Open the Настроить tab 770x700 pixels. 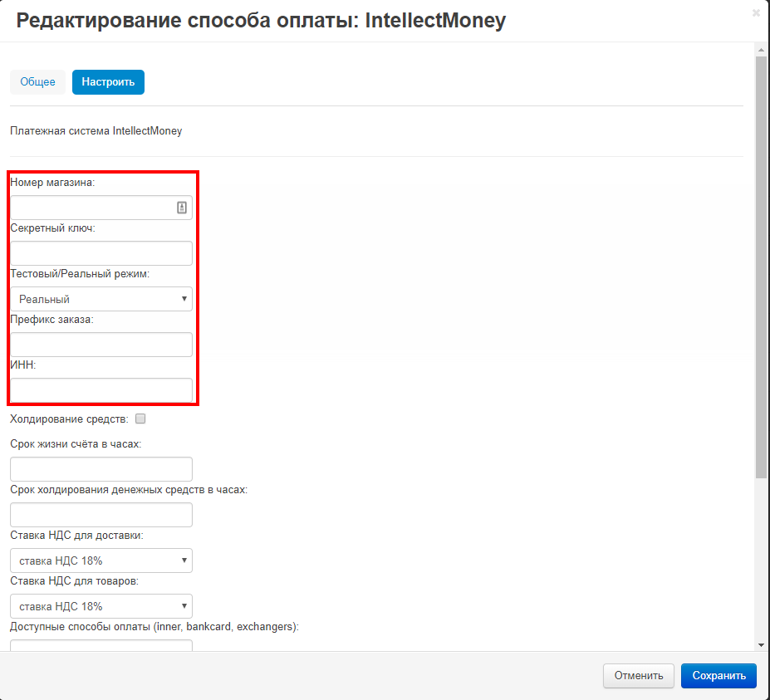tap(108, 82)
